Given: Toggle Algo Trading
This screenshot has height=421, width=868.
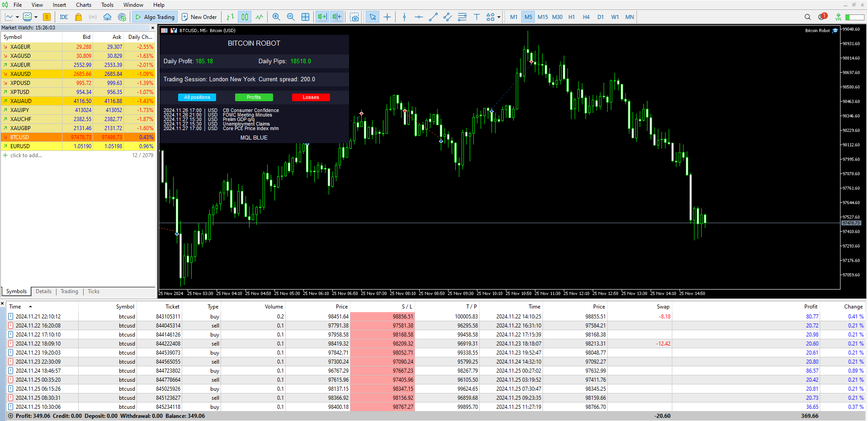Looking at the screenshot, I should click(155, 17).
